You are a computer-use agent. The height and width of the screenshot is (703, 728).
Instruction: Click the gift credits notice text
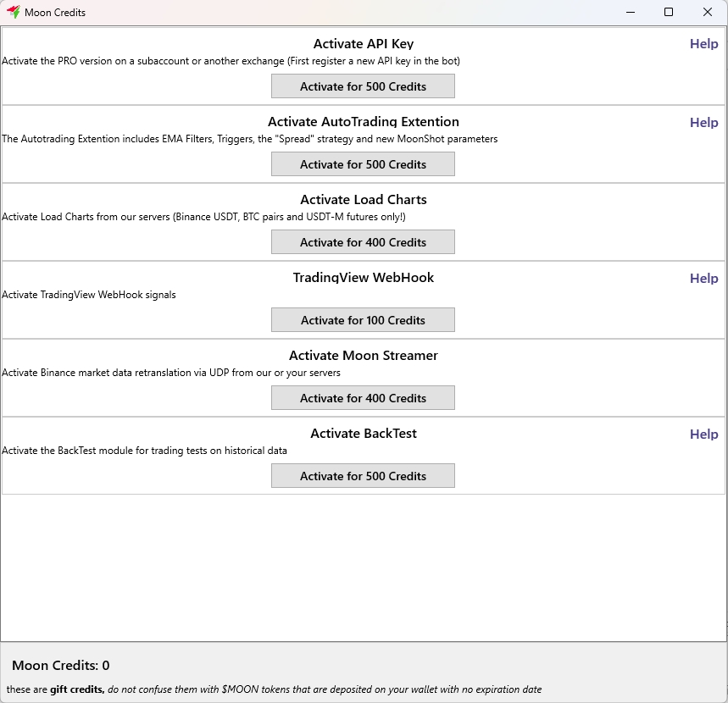[x=274, y=689]
